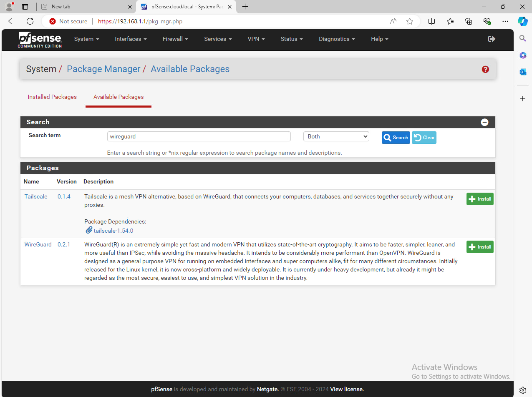This screenshot has width=532, height=397.
Task: Open the sidebar settings gear icon
Action: tap(523, 390)
